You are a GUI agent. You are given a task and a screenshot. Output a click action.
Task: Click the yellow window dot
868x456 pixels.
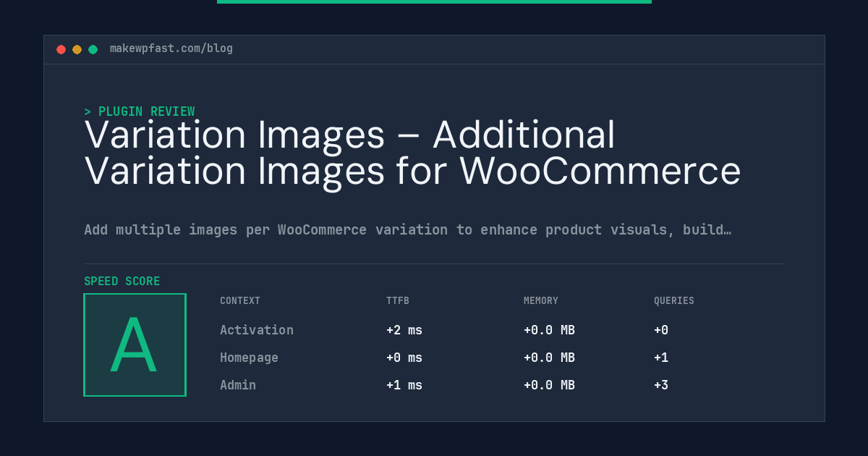(x=77, y=49)
